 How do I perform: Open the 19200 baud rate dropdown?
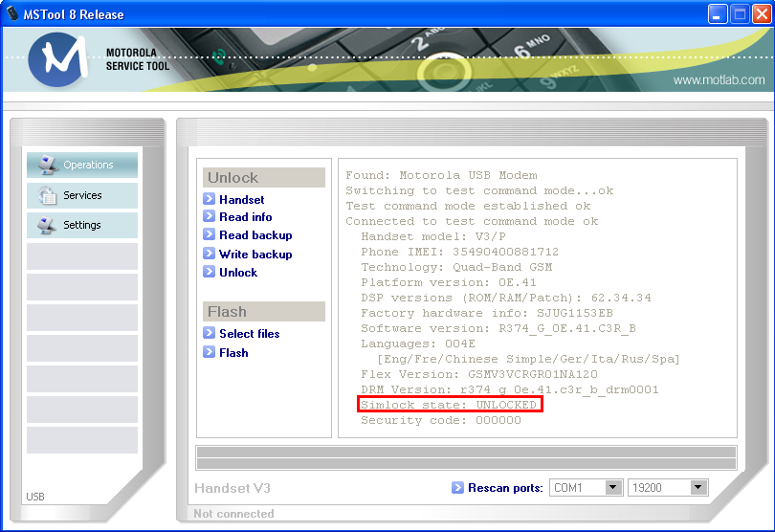698,487
